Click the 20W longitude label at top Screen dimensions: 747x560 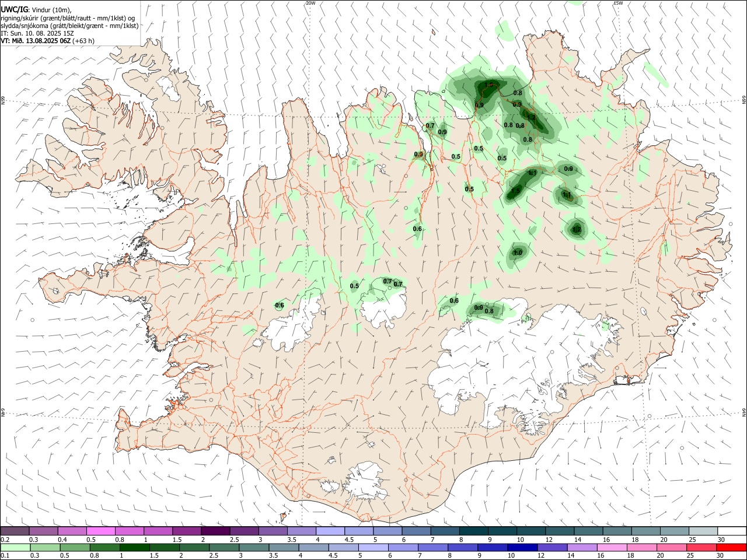click(310, 3)
